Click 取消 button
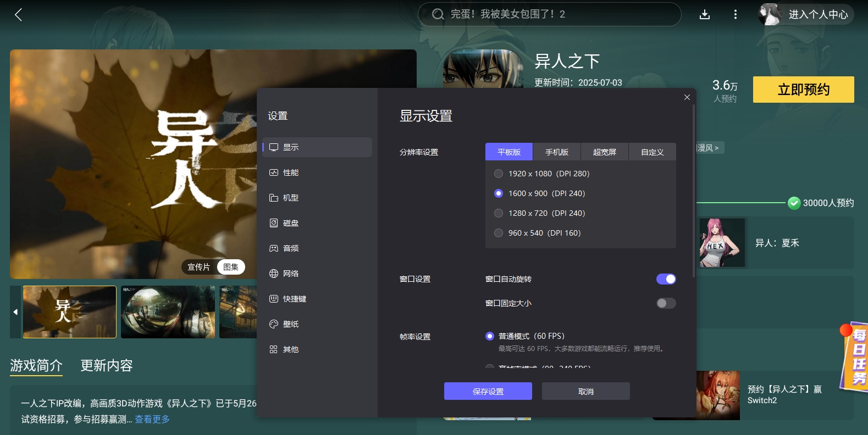868x435 pixels. pyautogui.click(x=586, y=391)
